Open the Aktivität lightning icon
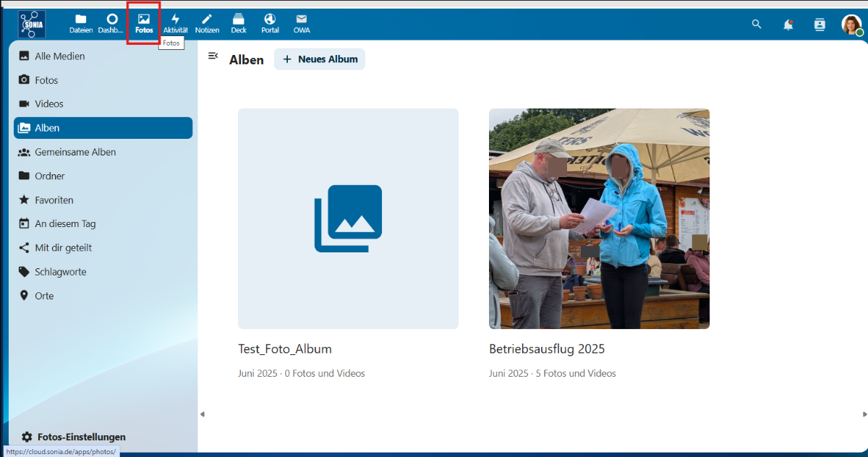The image size is (868, 457). 175,23
